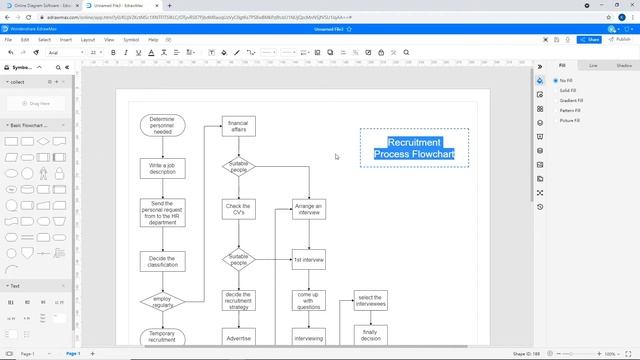Collapse the symbol library panel with double chevron
This screenshot has width=640, height=360.
click(x=67, y=67)
